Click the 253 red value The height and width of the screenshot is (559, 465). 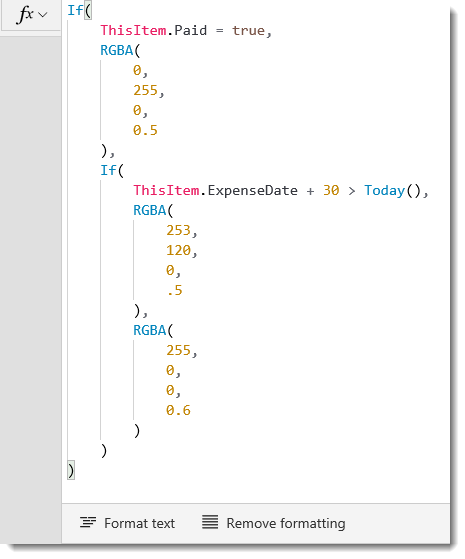click(x=178, y=230)
